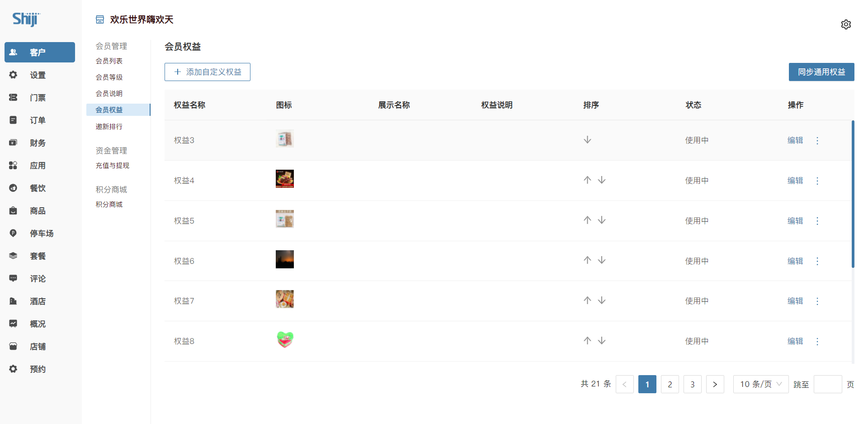Open more options for 权益6
The width and height of the screenshot is (868, 424).
pos(817,261)
